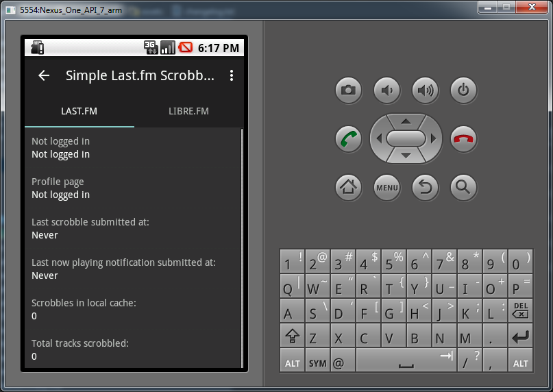
Task: Click the space bar key
Action: pos(406,360)
